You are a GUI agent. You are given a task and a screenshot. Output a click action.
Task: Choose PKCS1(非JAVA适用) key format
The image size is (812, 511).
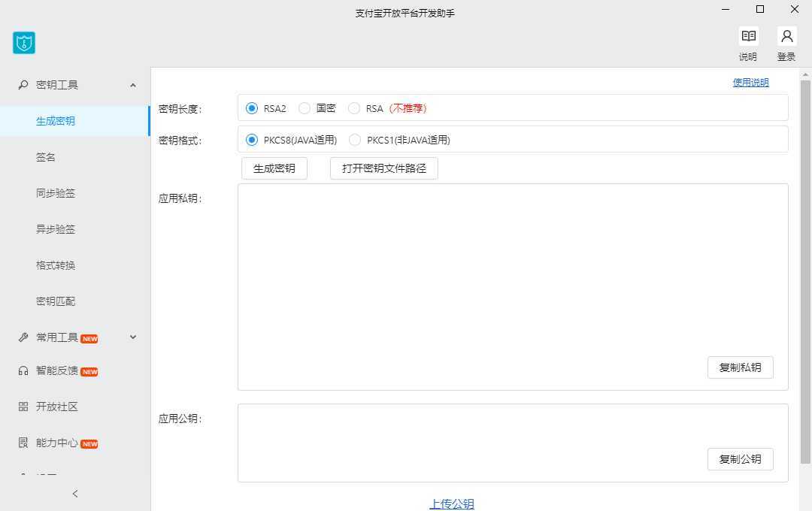[x=354, y=140]
